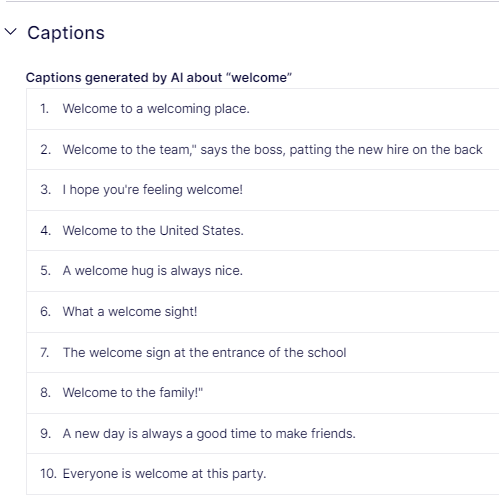Click list number 9 beside friends caption
This screenshot has height=495, width=499.
point(46,434)
